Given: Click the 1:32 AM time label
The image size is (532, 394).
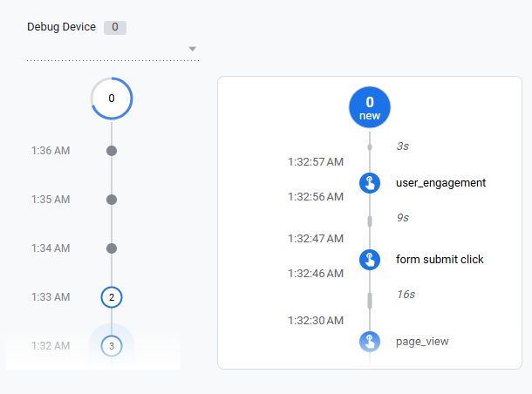Looking at the screenshot, I should [51, 346].
